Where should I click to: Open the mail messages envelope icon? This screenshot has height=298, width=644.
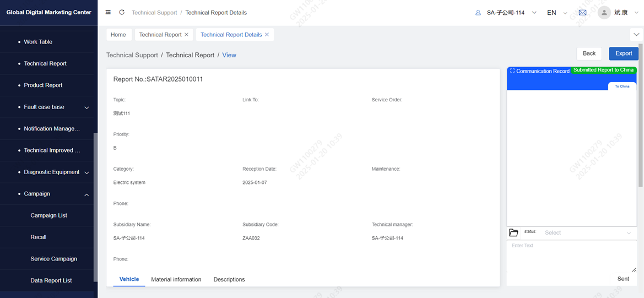click(x=582, y=12)
